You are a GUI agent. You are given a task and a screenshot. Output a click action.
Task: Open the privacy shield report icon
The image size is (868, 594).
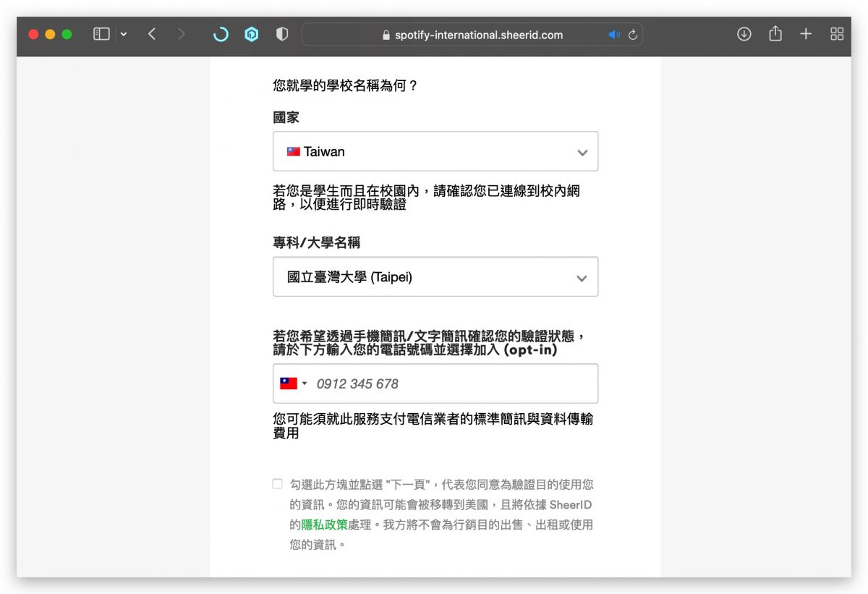click(282, 34)
